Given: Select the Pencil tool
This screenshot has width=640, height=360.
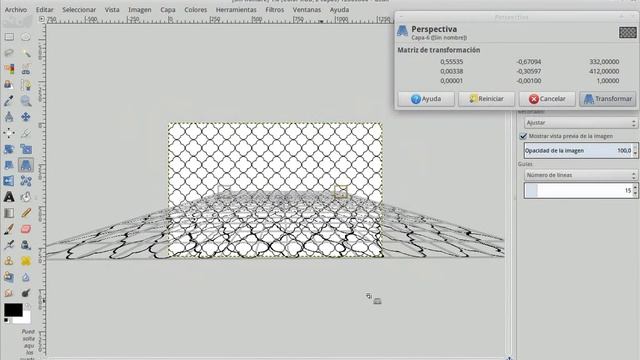Looking at the screenshot, I should tap(26, 213).
